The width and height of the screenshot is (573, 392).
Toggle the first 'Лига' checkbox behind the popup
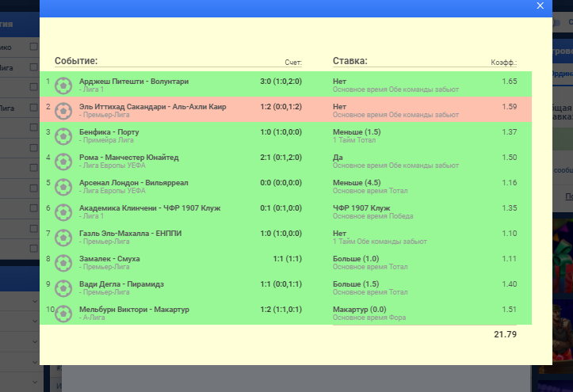click(33, 68)
